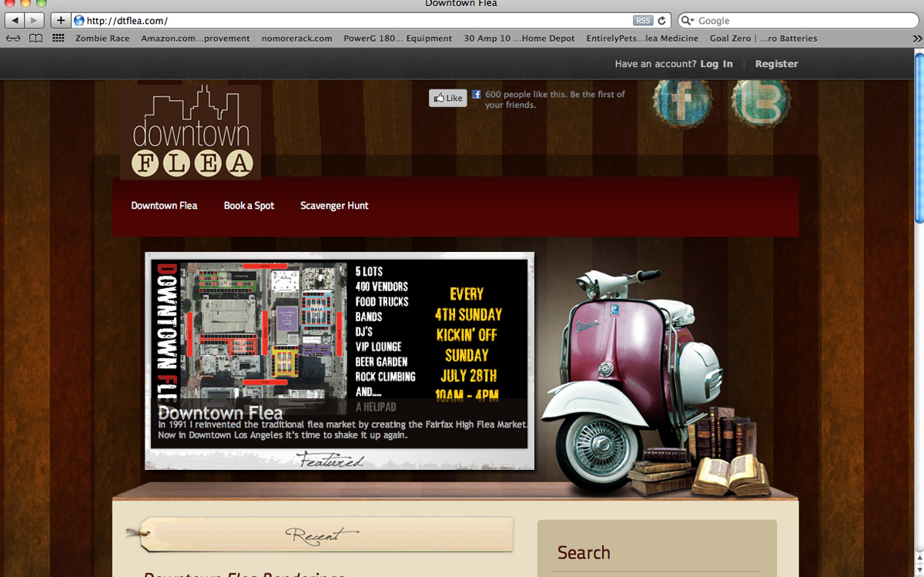Open Zombie Race bookmark
924x577 pixels.
click(x=102, y=39)
